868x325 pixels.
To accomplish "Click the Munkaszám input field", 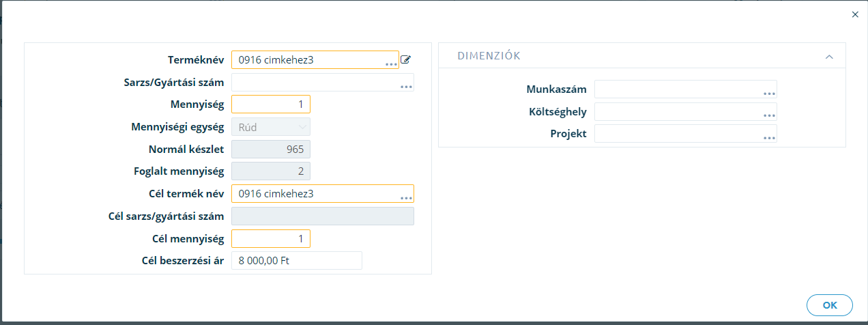I will 686,89.
